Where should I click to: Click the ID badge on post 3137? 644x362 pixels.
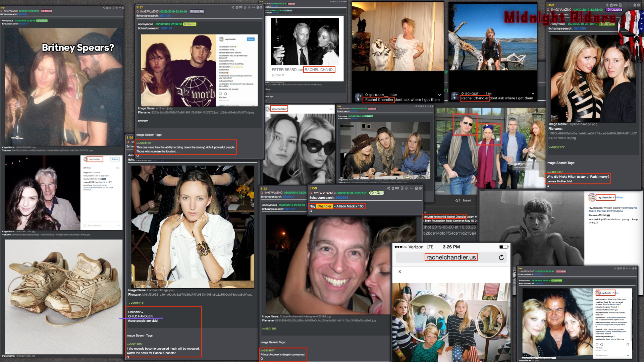tap(197, 11)
